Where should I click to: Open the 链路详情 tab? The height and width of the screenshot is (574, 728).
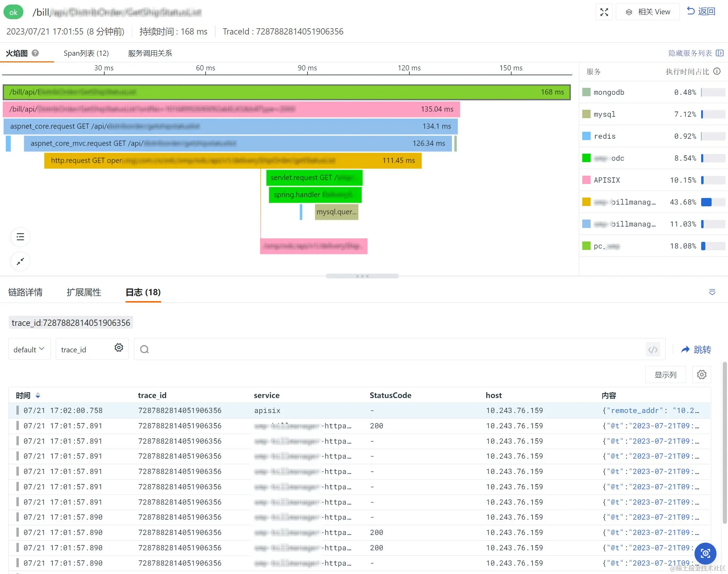click(x=25, y=292)
